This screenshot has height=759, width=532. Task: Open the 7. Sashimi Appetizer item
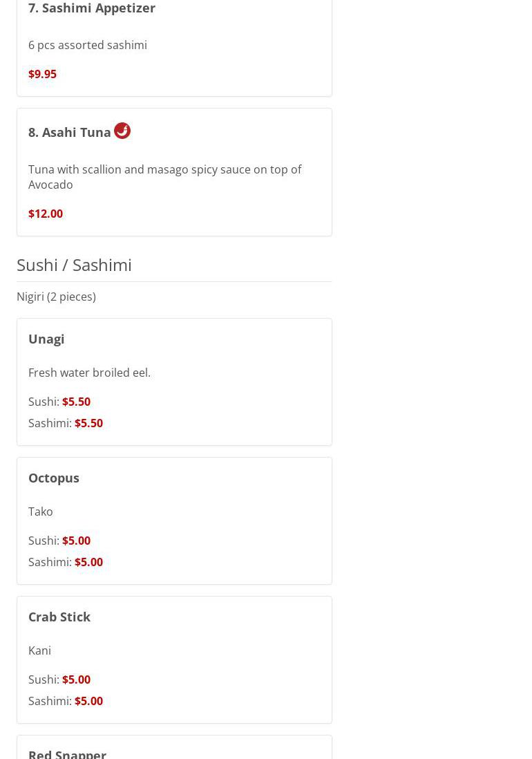click(x=92, y=8)
